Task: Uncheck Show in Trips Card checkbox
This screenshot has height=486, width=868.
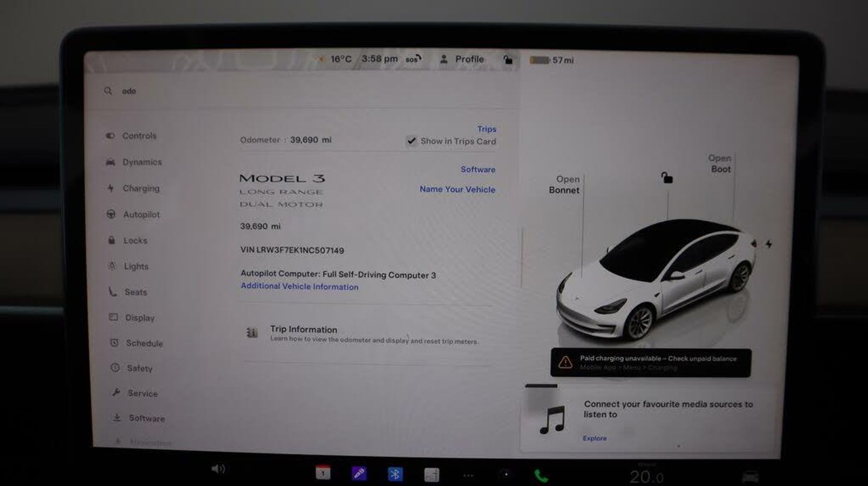Action: coord(411,142)
